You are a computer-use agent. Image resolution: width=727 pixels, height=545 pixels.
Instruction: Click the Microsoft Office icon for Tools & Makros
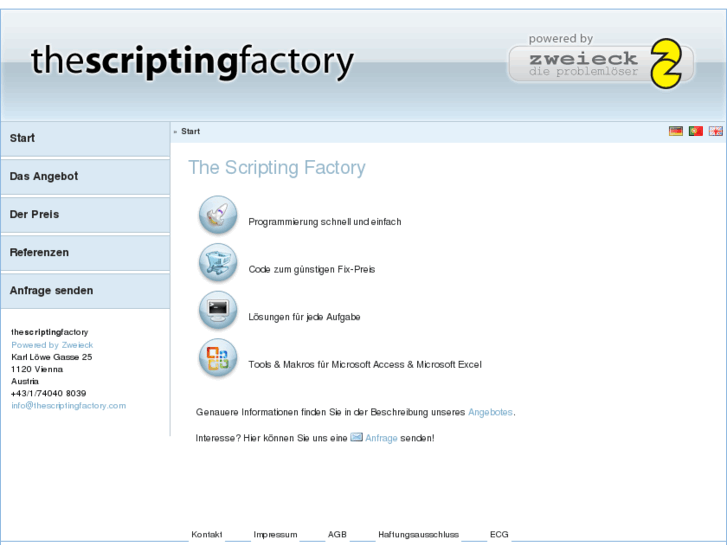(218, 358)
